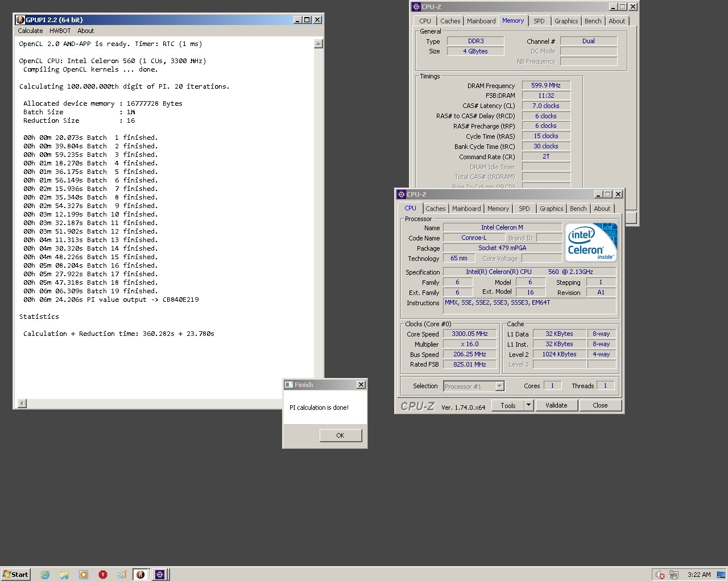Open the Bench tab in front CPU-Z
This screenshot has width=728, height=582.
(x=578, y=209)
